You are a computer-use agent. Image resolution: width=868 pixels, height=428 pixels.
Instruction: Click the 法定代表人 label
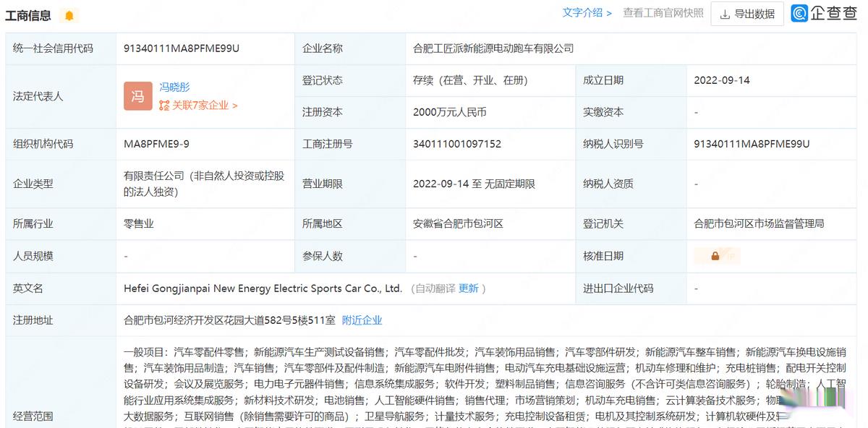[38, 96]
